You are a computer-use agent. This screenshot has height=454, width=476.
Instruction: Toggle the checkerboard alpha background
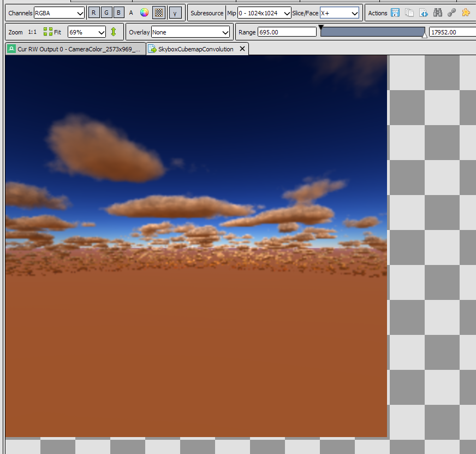coord(158,12)
